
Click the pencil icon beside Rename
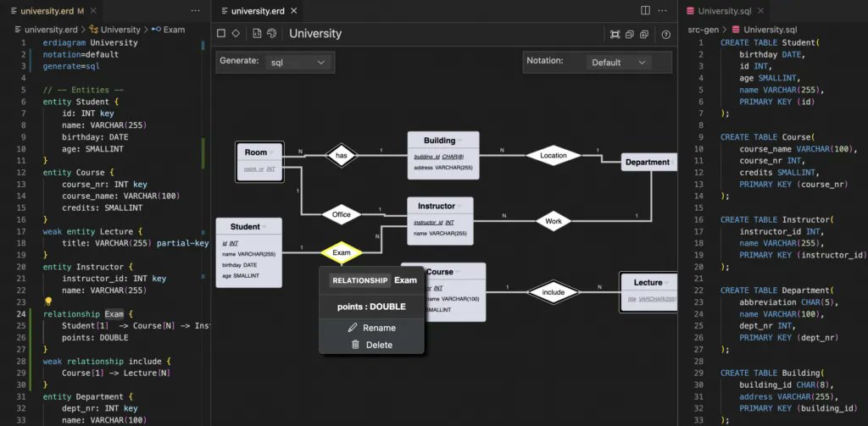(x=353, y=328)
